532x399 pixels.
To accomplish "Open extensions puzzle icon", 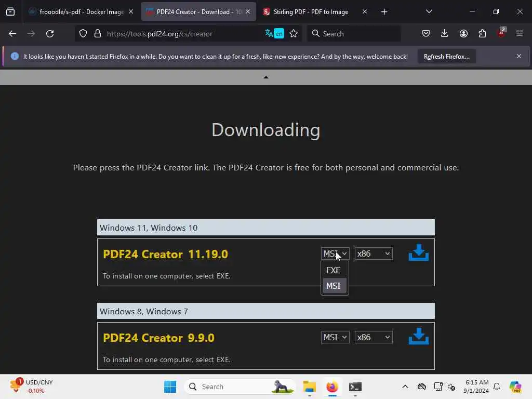I will [482, 34].
